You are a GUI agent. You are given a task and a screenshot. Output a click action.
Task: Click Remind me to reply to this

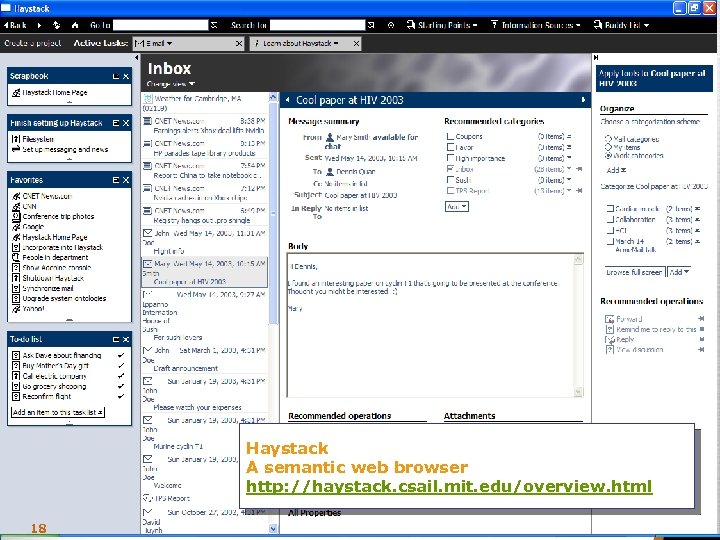point(656,329)
